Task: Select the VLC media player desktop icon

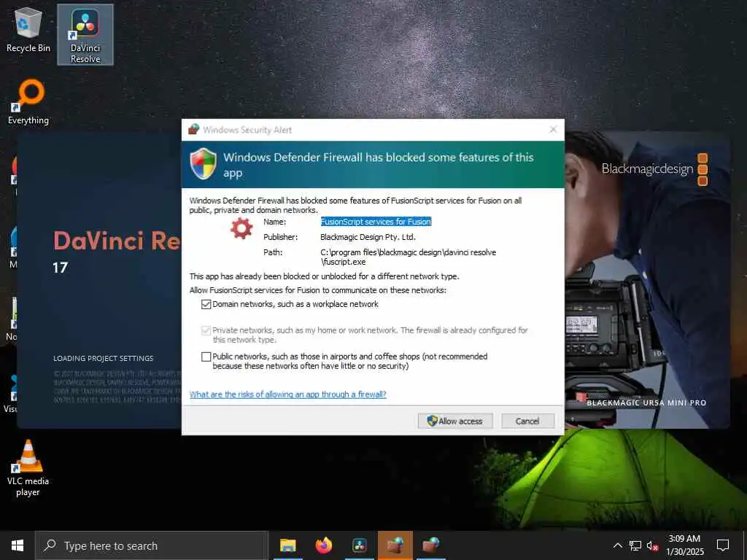Action: [28, 468]
